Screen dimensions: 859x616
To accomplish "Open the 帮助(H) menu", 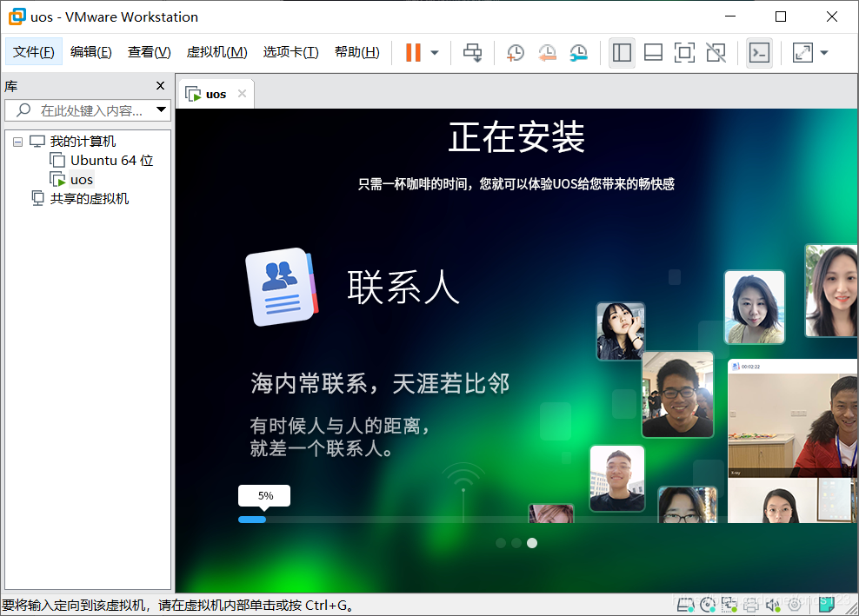I will coord(357,52).
